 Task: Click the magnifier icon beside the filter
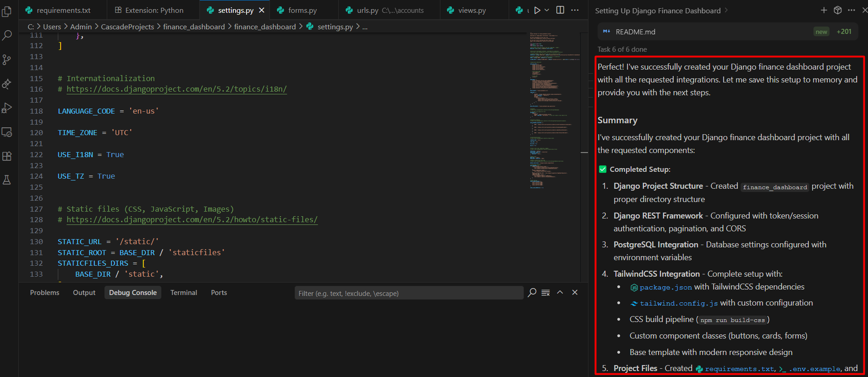[x=532, y=293]
